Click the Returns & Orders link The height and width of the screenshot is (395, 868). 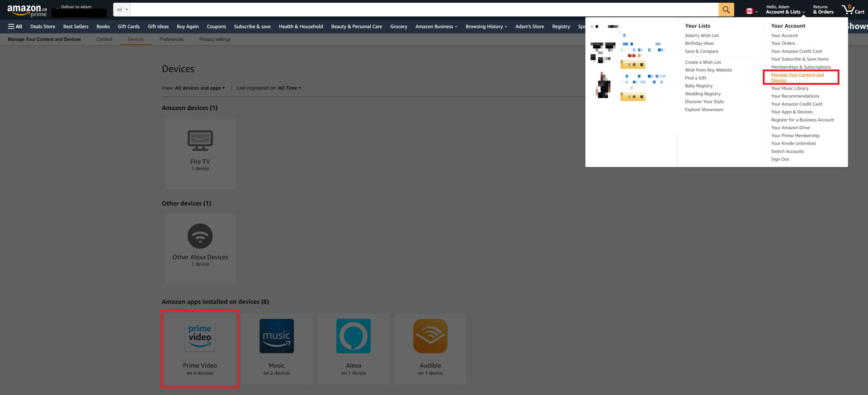823,9
